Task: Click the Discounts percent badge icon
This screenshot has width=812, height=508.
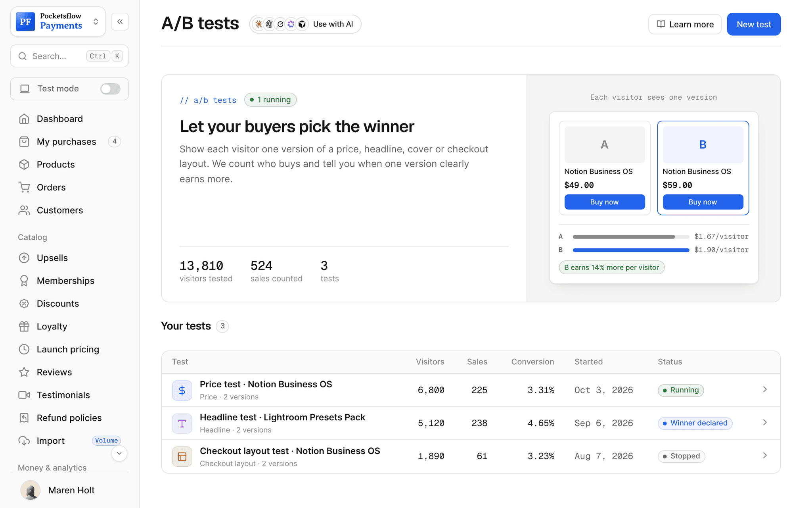Action: pos(24,304)
